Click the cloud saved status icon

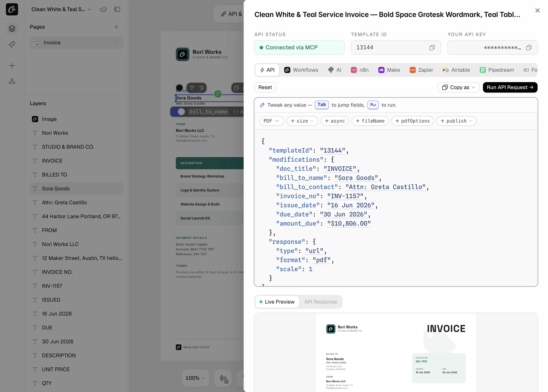coord(103,9)
